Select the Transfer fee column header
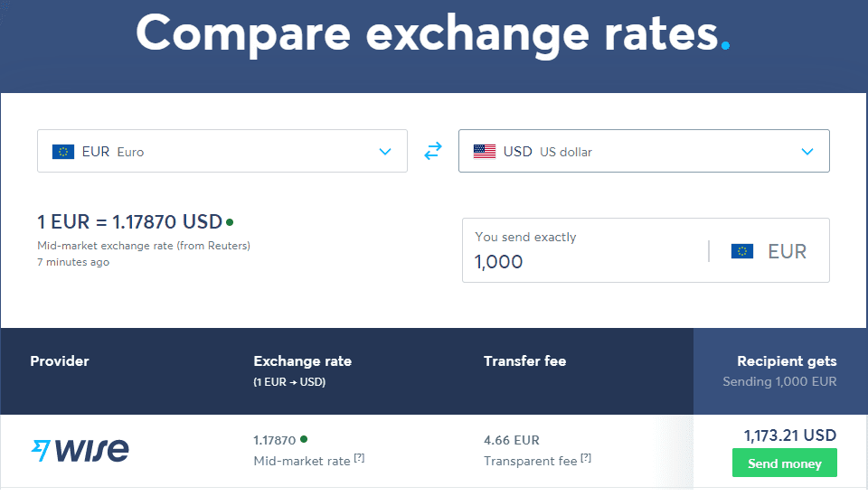The width and height of the screenshot is (868, 496). pos(524,361)
